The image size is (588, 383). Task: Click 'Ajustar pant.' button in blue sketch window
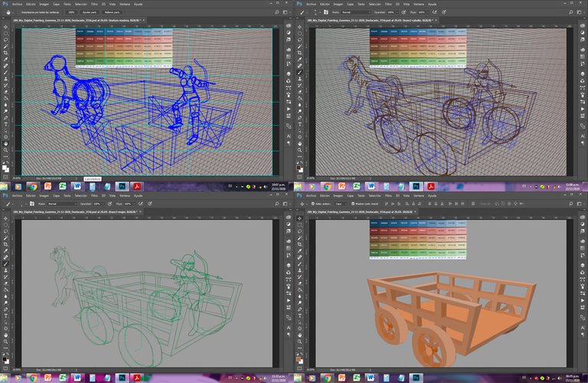coord(90,12)
